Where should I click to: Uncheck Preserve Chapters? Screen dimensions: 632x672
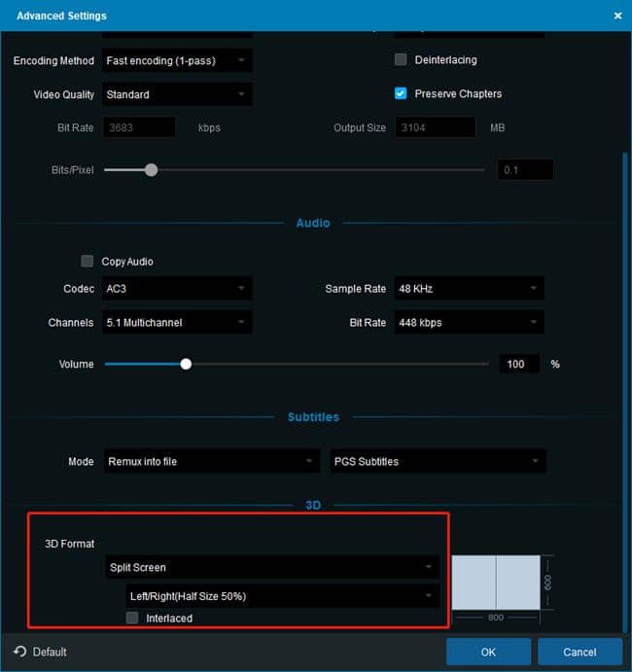click(x=401, y=93)
